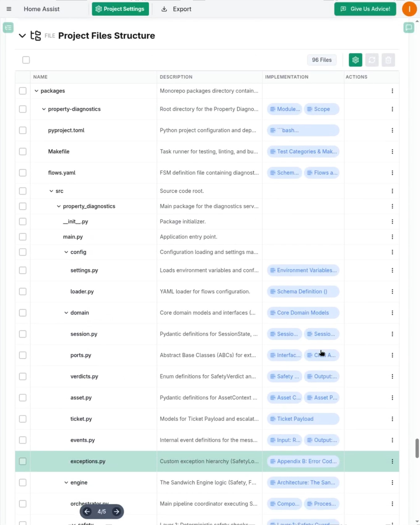Click the vertical scrollbar thumb
The image size is (420, 525).
coord(417,448)
